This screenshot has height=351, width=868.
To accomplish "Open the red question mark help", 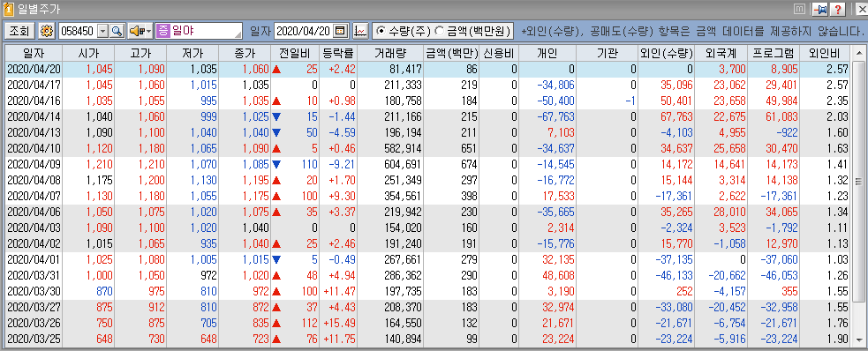I will click(x=838, y=9).
